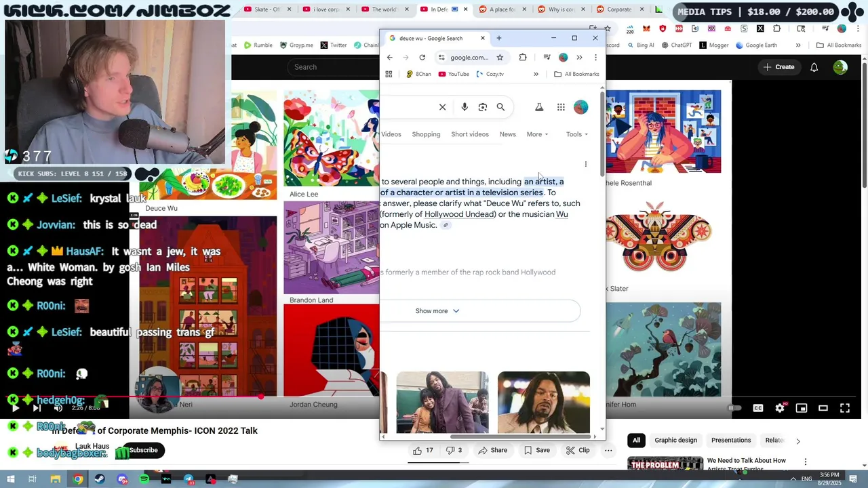Open the Google apps grid

coord(561,107)
